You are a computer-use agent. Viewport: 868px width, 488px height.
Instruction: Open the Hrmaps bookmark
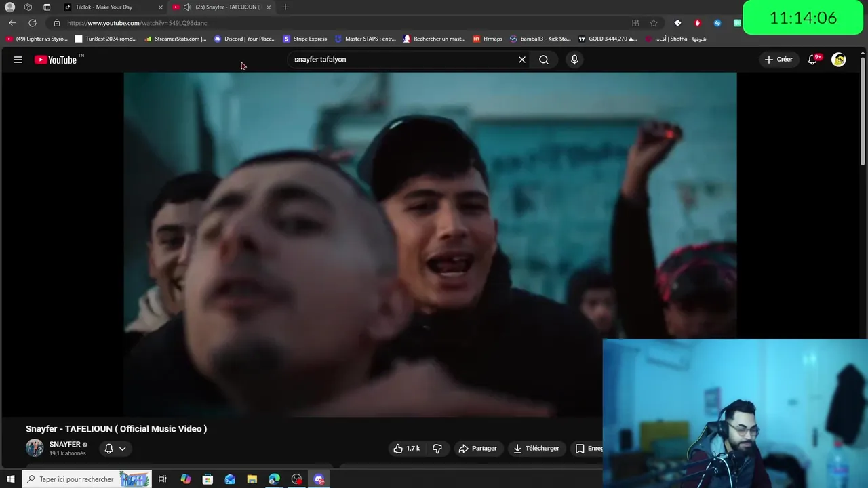488,39
